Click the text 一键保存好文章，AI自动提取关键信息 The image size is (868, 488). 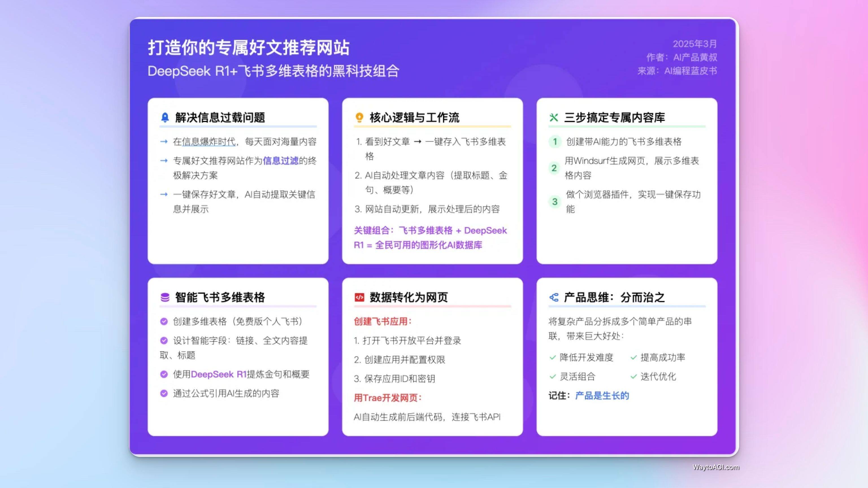pyautogui.click(x=244, y=201)
